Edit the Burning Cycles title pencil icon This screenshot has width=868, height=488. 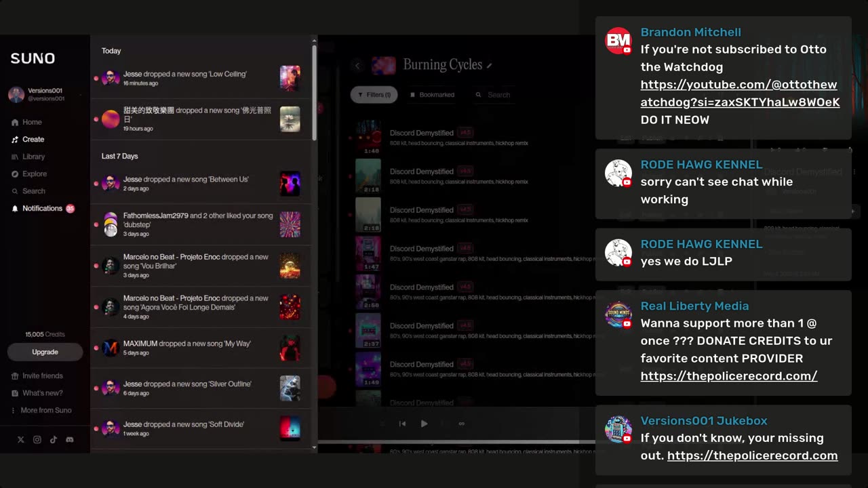490,66
